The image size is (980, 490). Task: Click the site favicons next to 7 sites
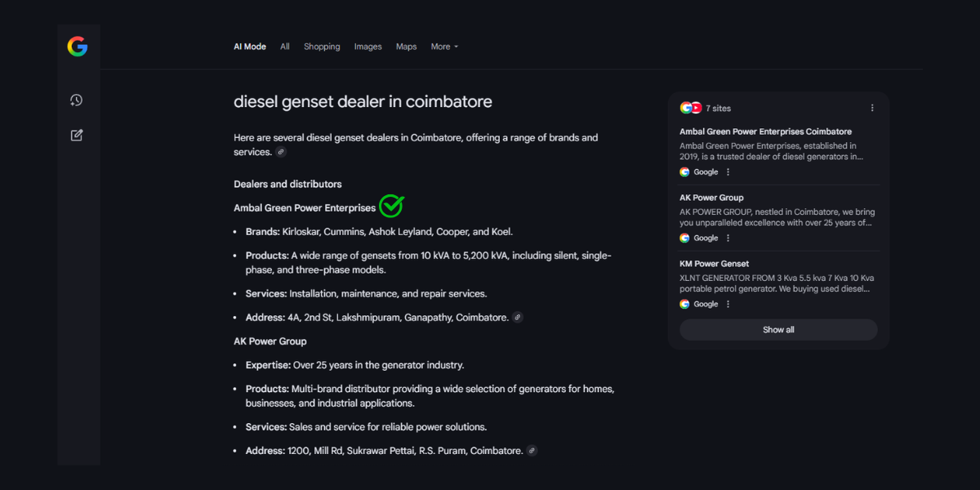[x=691, y=108]
